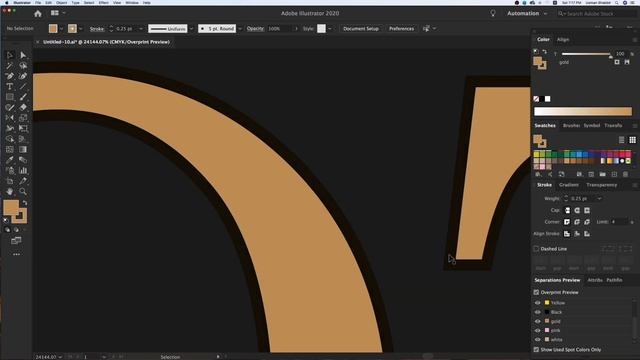Hide the gold separation
This screenshot has width=640, height=360.
[538, 321]
